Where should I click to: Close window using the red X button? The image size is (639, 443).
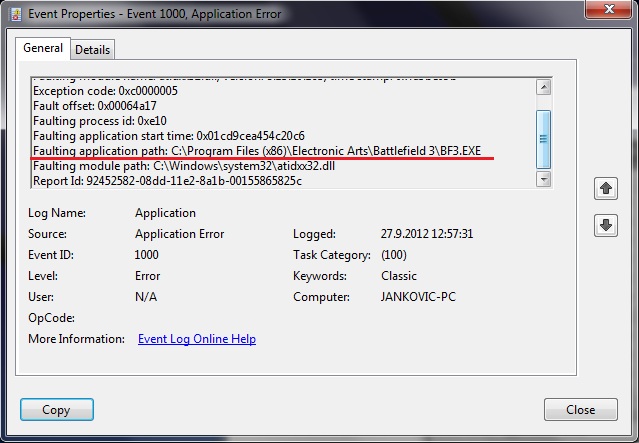click(x=608, y=9)
